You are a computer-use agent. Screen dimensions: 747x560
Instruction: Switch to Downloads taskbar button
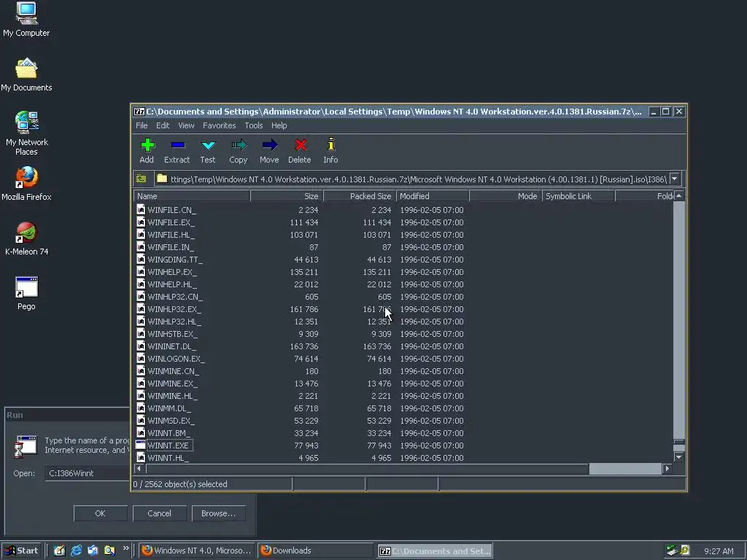click(315, 551)
